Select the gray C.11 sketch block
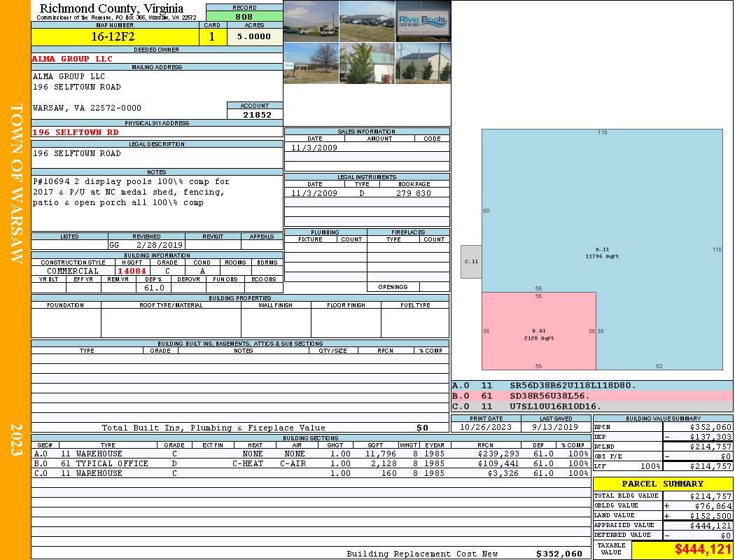This screenshot has width=735, height=560. [471, 262]
